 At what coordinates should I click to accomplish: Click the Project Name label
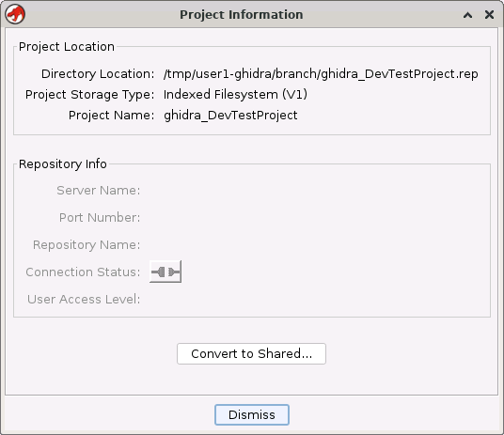[x=111, y=115]
